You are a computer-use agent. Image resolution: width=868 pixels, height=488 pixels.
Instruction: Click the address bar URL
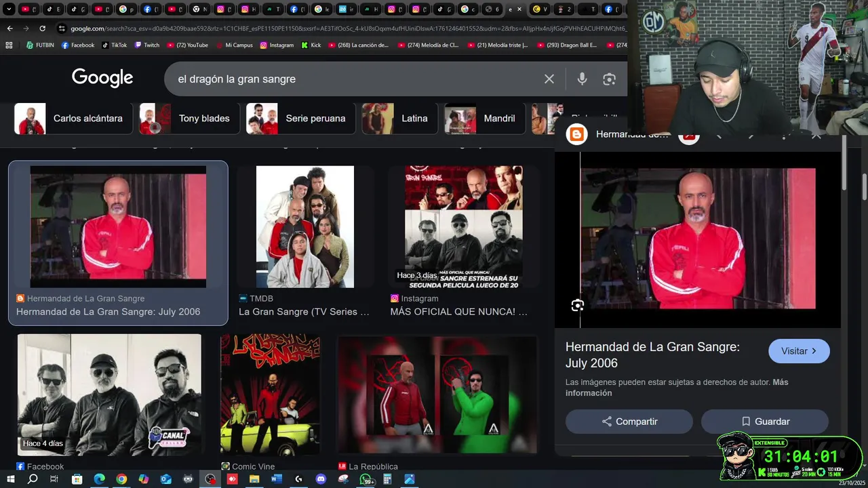click(347, 28)
